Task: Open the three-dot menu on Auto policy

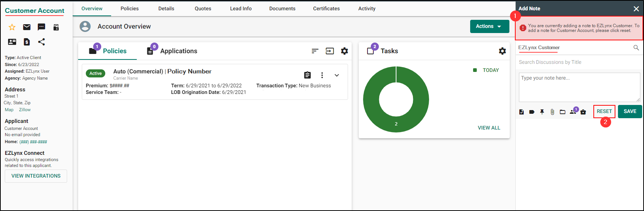Action: click(x=322, y=75)
